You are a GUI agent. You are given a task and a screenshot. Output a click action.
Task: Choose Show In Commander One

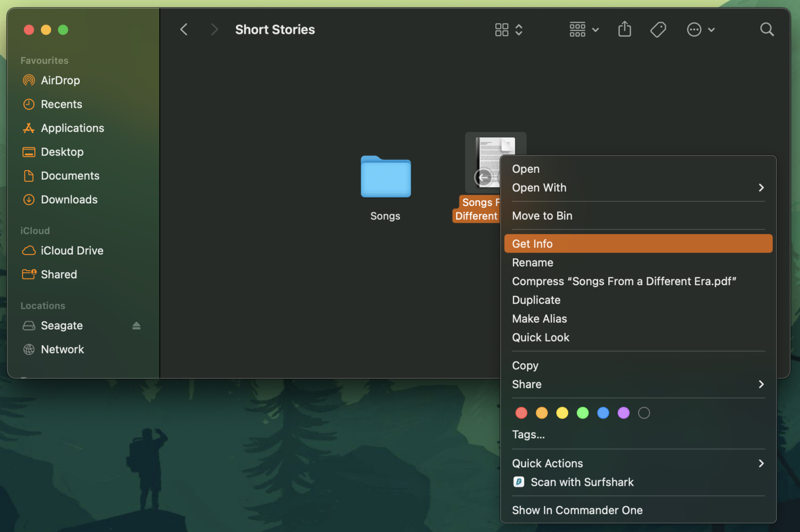tap(577, 510)
